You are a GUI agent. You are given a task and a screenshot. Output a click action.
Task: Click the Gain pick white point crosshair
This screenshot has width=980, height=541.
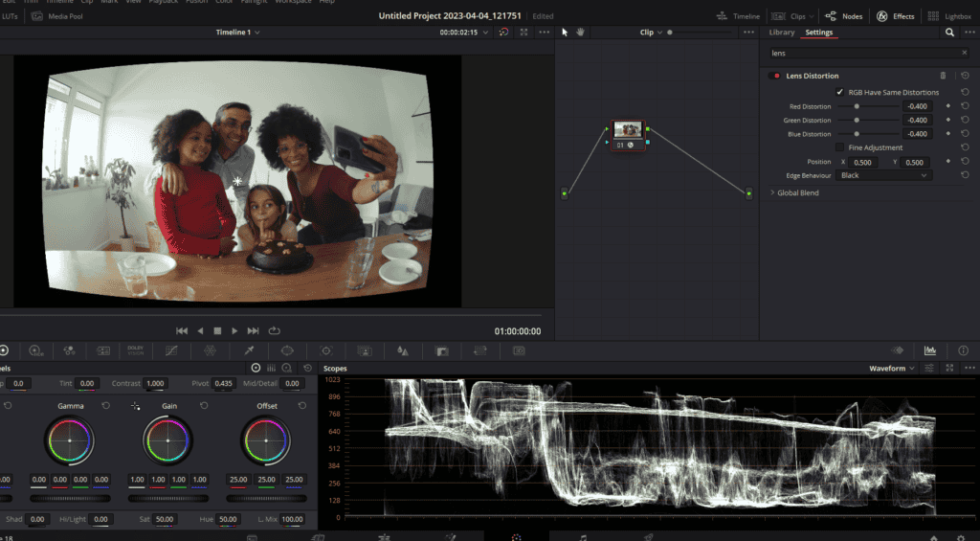coord(136,406)
